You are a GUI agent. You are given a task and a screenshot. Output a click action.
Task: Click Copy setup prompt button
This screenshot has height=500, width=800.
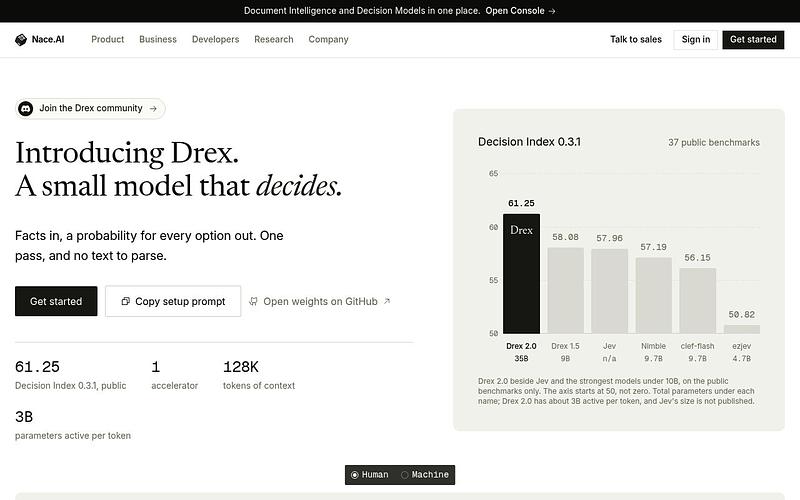click(173, 301)
